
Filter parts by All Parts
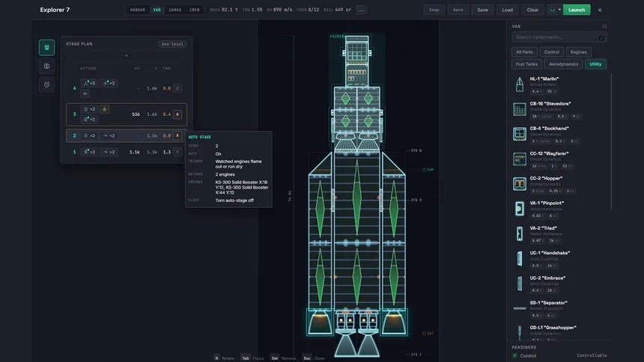524,52
